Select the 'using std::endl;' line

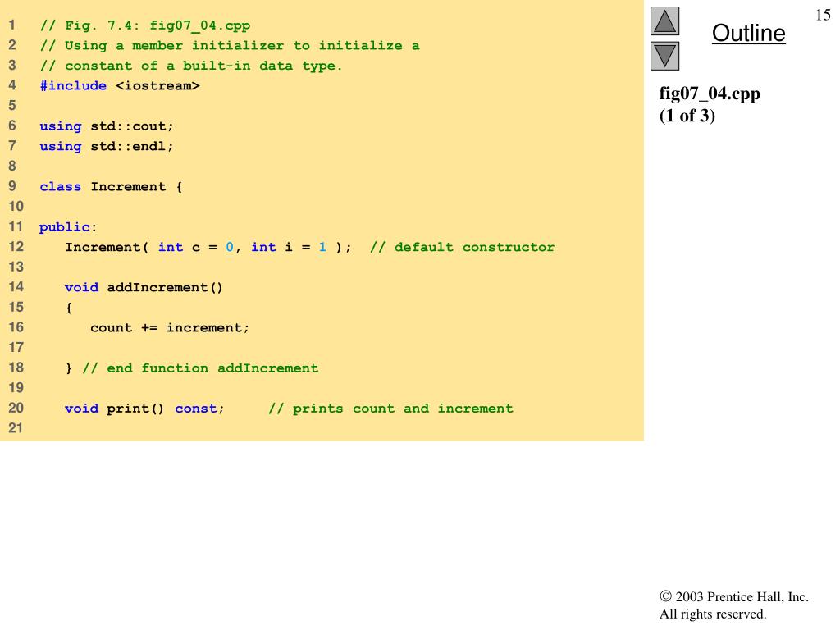(x=106, y=146)
